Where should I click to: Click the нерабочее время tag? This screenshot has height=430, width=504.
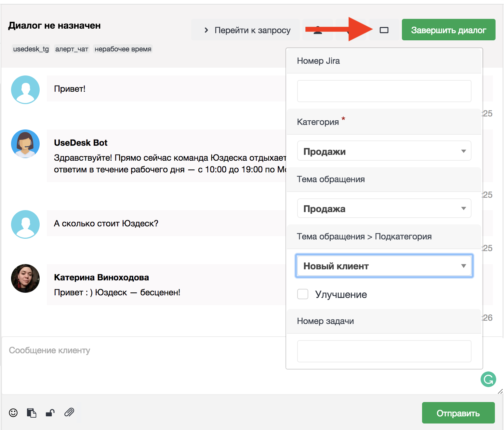[123, 49]
